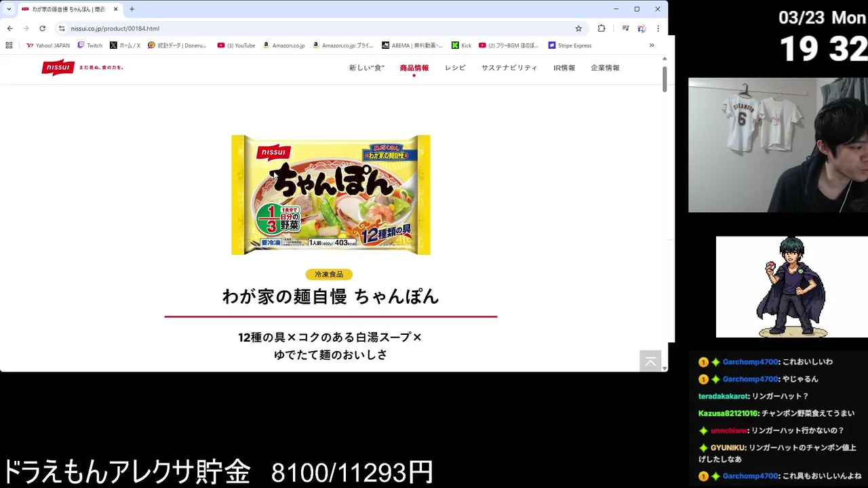Open the サステナビリティ menu item
Screen dimensions: 868x488
pyautogui.click(x=509, y=68)
